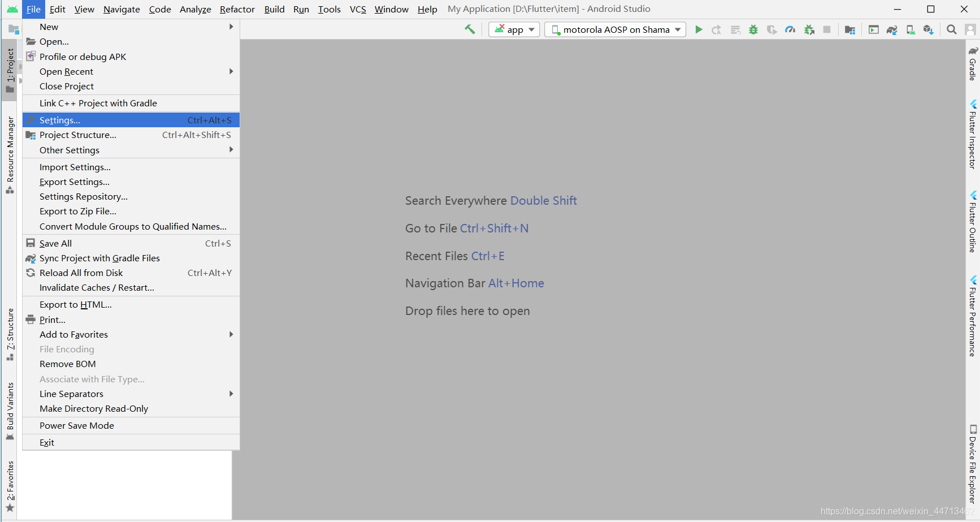
Task: Open the 7: Structure side tab
Action: pyautogui.click(x=10, y=334)
